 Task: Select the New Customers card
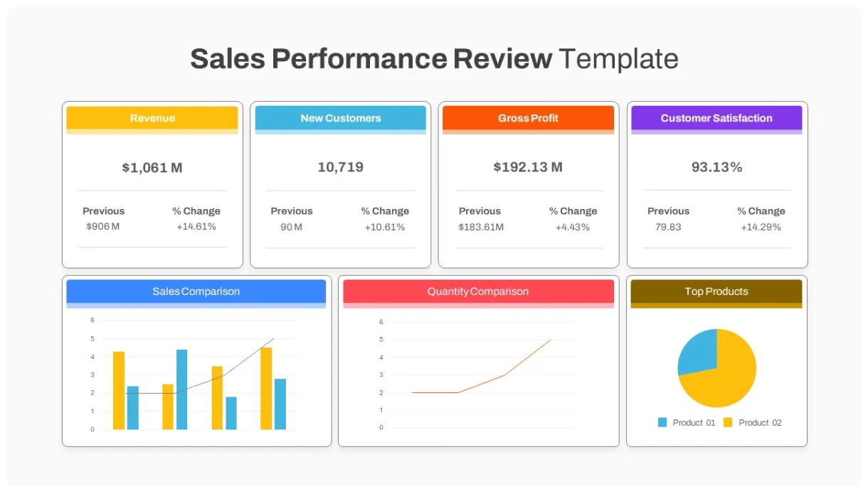coord(340,185)
